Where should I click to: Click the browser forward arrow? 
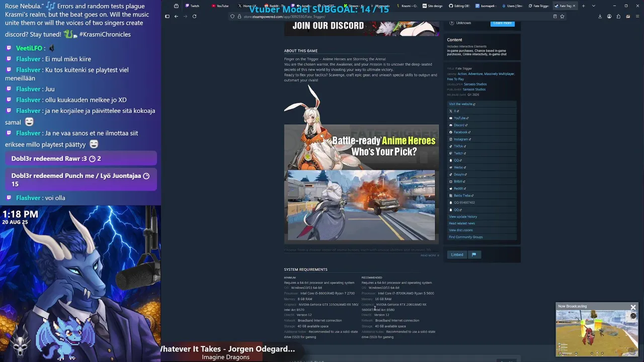(185, 16)
